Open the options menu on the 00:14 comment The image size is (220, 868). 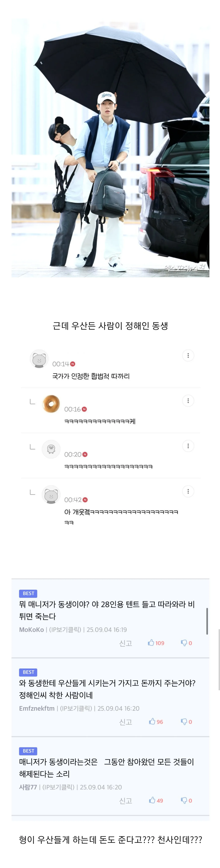(x=188, y=355)
